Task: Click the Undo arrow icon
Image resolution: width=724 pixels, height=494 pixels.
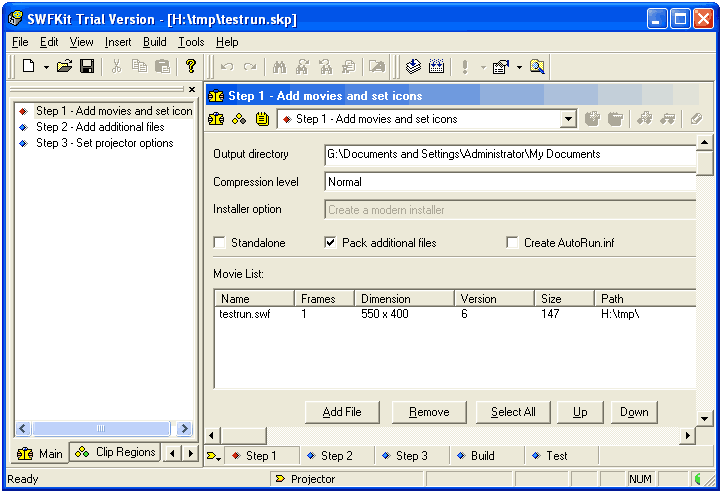Action: [x=227, y=67]
